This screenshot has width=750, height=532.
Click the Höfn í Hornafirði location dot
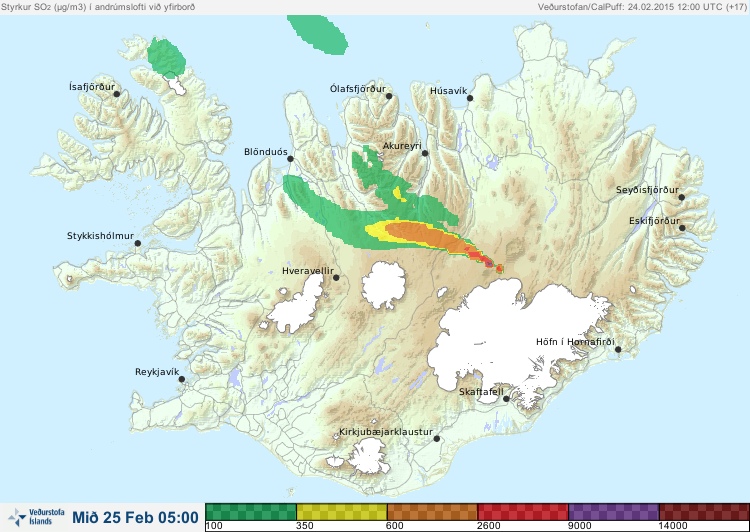tap(618, 350)
